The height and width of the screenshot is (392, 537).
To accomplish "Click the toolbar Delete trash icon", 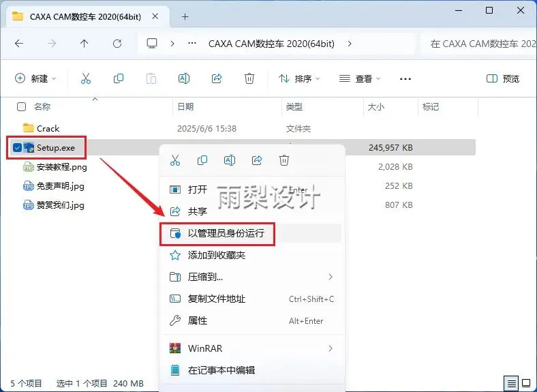I will (249, 79).
